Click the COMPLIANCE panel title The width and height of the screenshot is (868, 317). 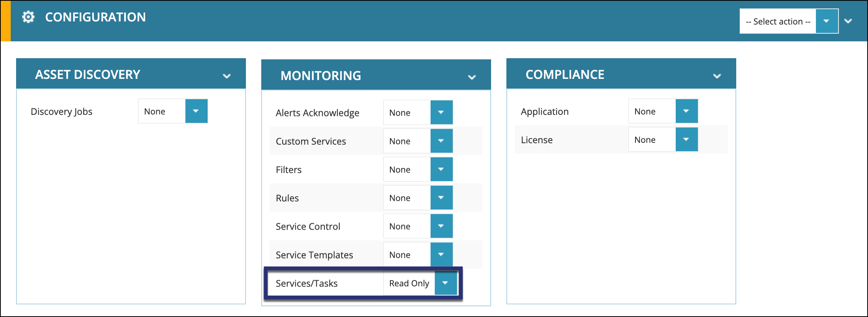coord(565,74)
